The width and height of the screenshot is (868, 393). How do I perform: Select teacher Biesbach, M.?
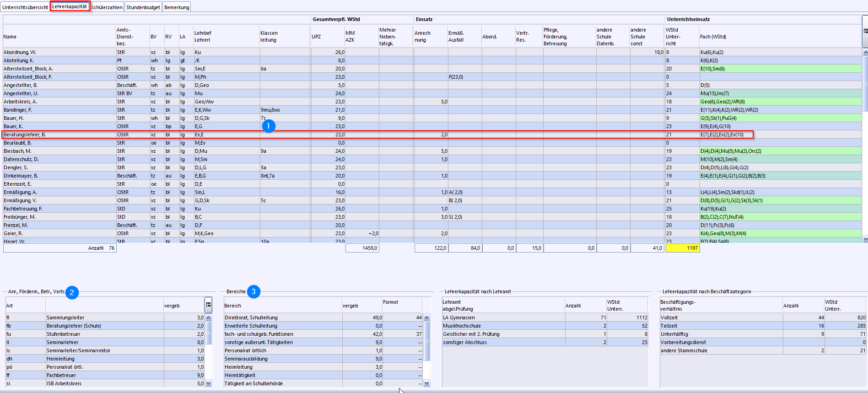[432, 151]
